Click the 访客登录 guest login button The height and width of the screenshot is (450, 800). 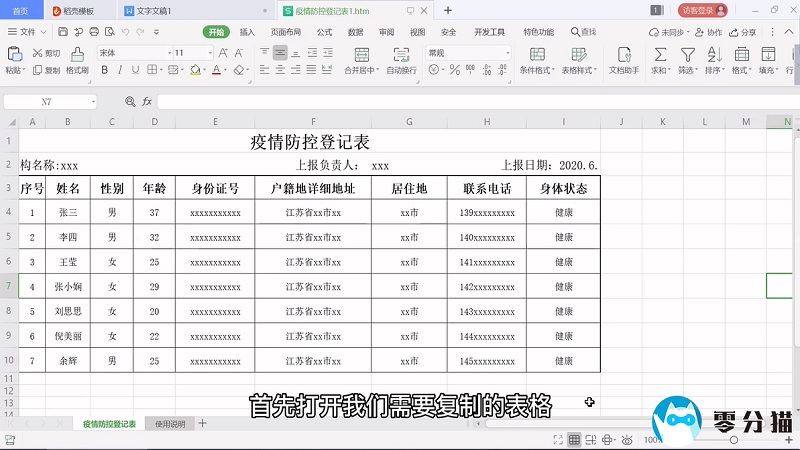(x=704, y=10)
